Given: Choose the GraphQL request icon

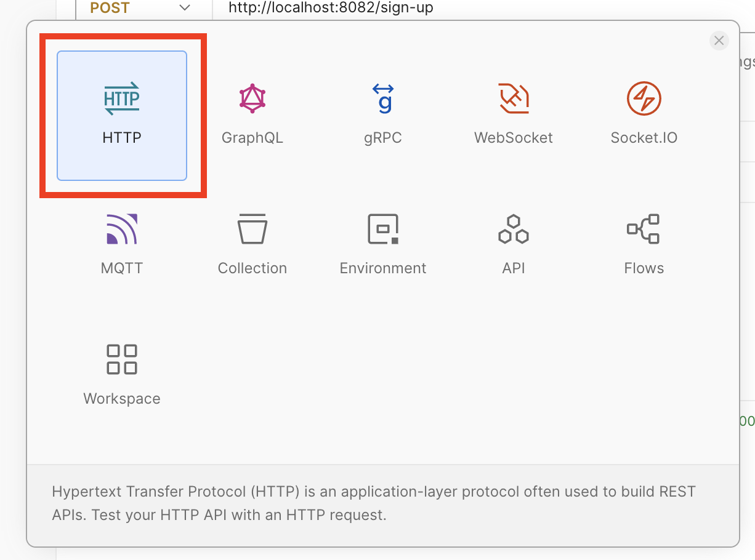Looking at the screenshot, I should click(x=252, y=99).
